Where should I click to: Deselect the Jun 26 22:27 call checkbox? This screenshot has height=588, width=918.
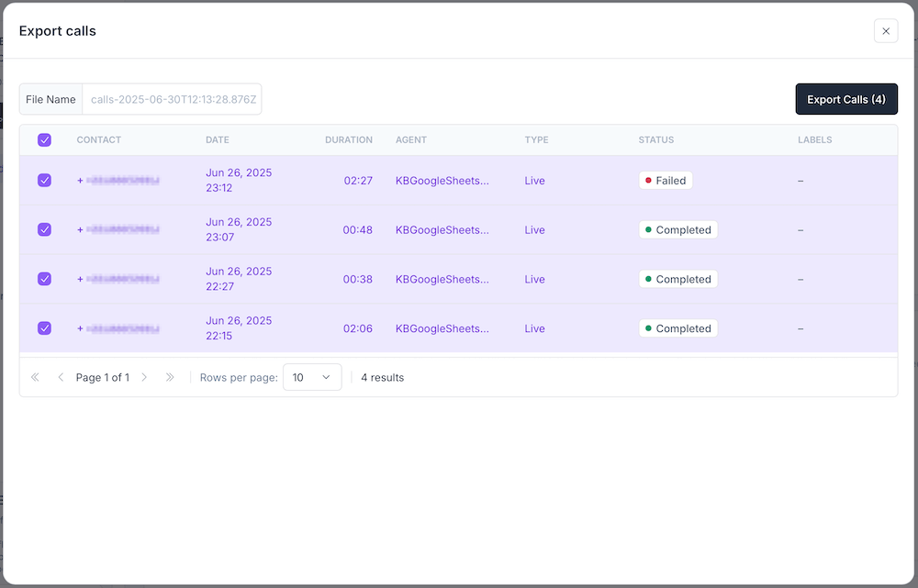pyautogui.click(x=44, y=279)
